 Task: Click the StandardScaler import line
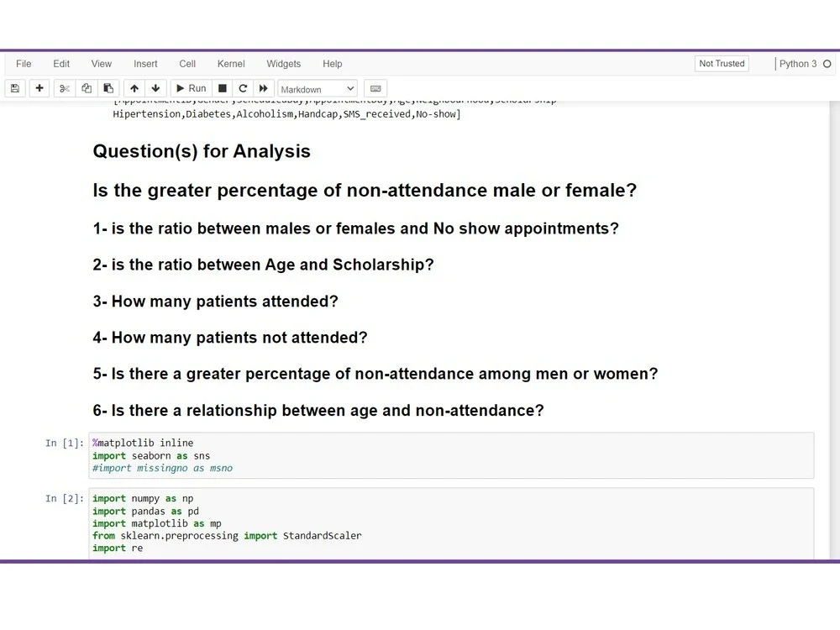tap(227, 536)
